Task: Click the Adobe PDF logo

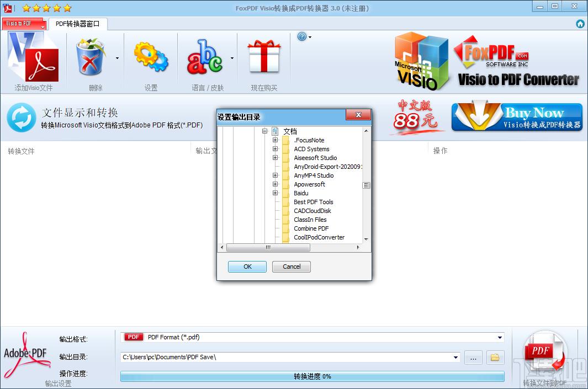Action: (26, 354)
